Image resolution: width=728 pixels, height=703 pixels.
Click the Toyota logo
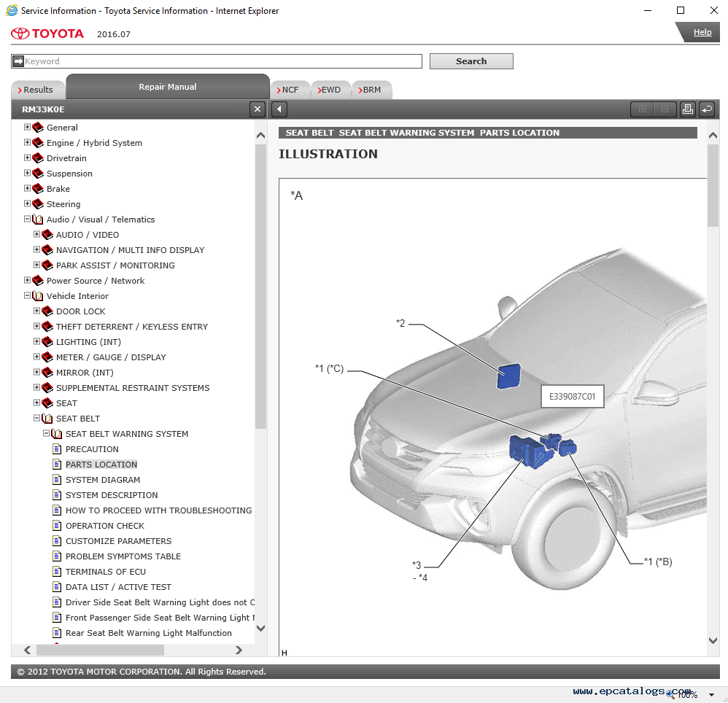[x=47, y=34]
